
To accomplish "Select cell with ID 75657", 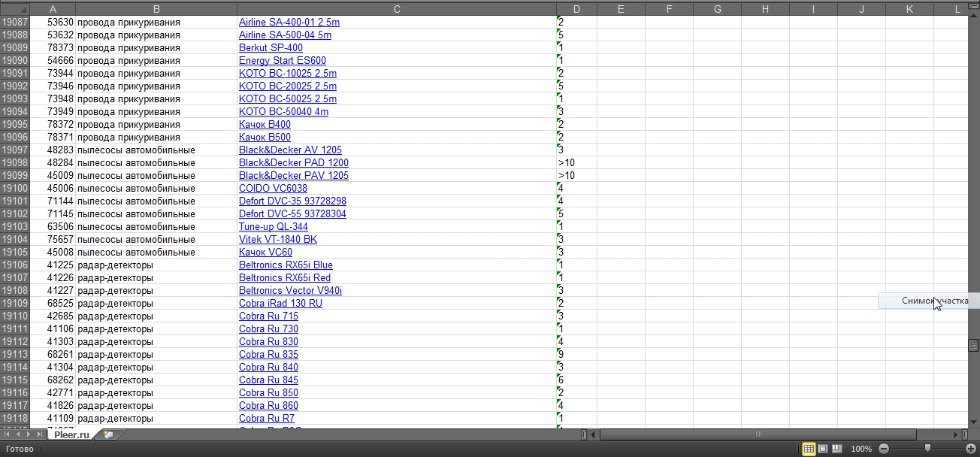I will [x=53, y=240].
